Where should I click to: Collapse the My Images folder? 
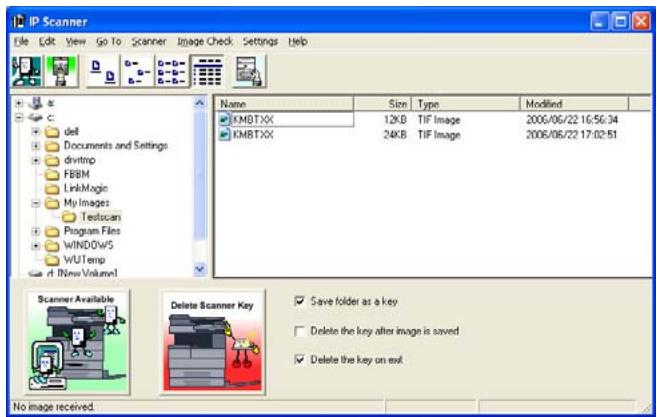click(36, 203)
